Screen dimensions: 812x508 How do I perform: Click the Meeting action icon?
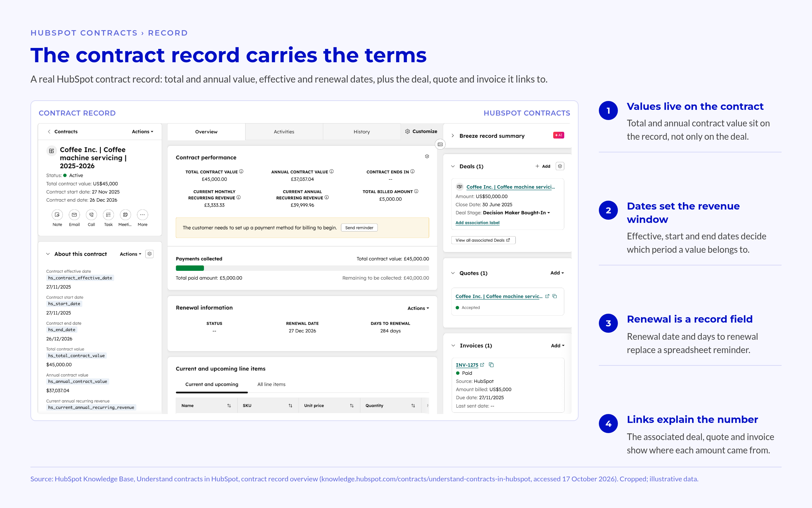(125, 215)
